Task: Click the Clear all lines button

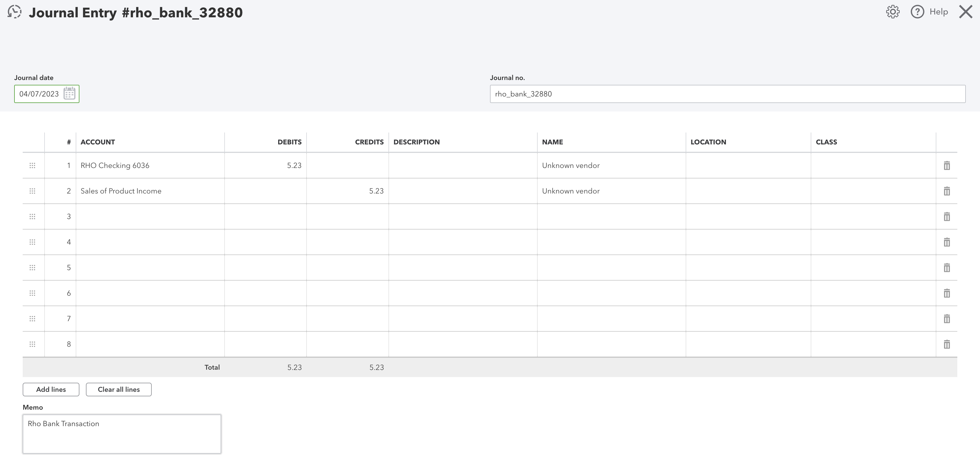Action: [119, 390]
